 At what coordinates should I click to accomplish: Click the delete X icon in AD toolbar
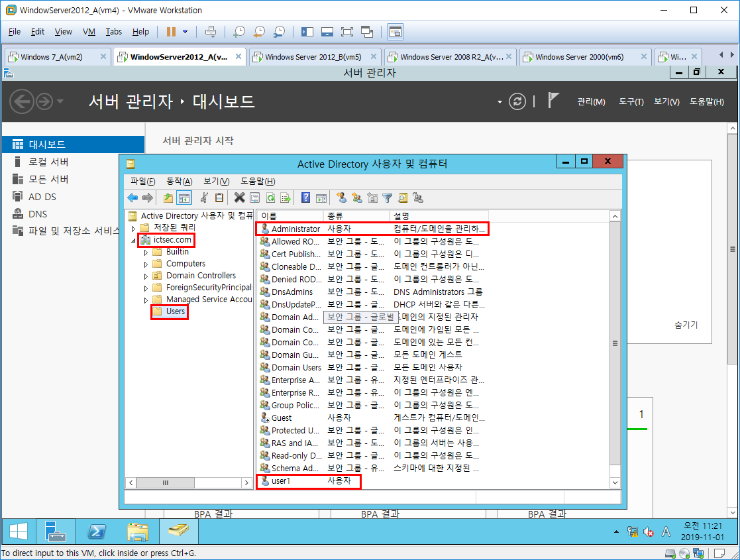tap(240, 198)
